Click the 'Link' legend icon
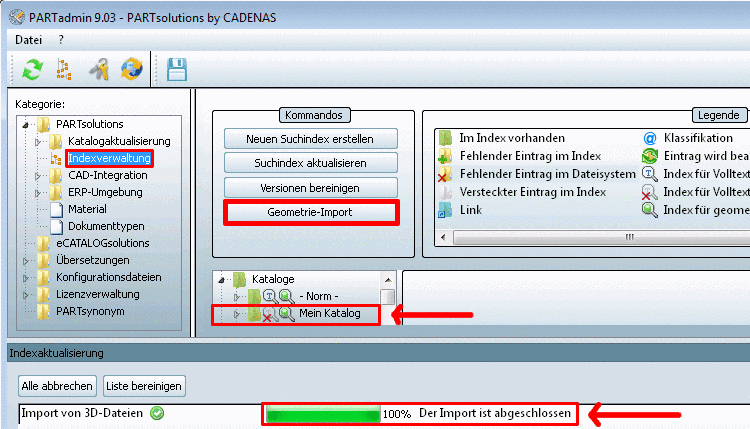 pos(445,210)
